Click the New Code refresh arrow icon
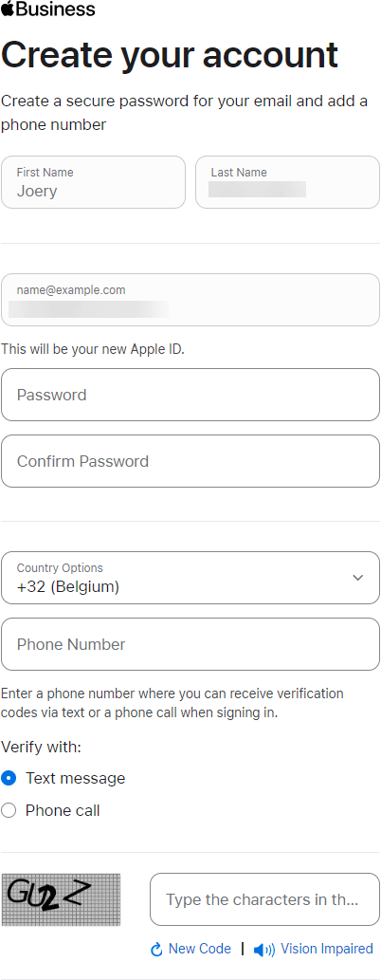 pos(156,950)
